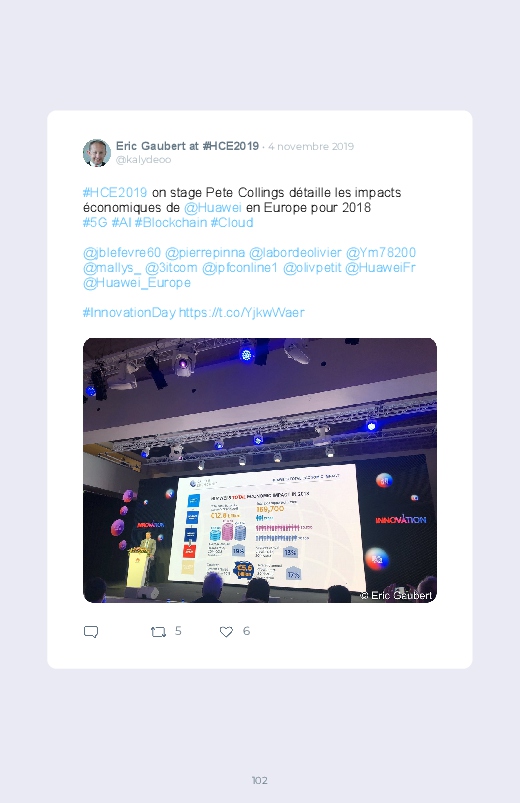Follow the #InnovationDay hashtag
The image size is (520, 803).
point(129,312)
